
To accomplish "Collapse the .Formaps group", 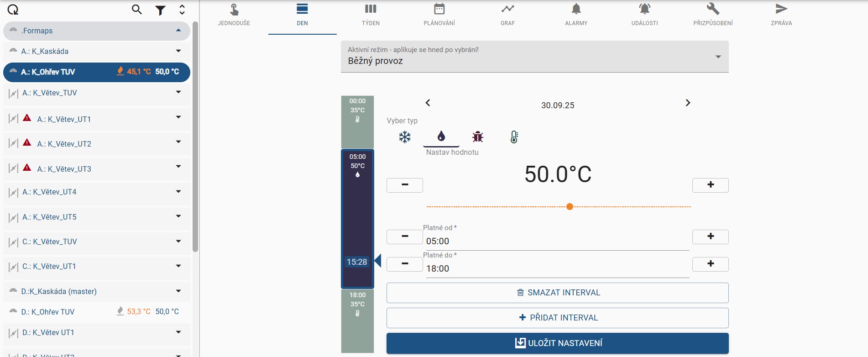I will coord(178,31).
